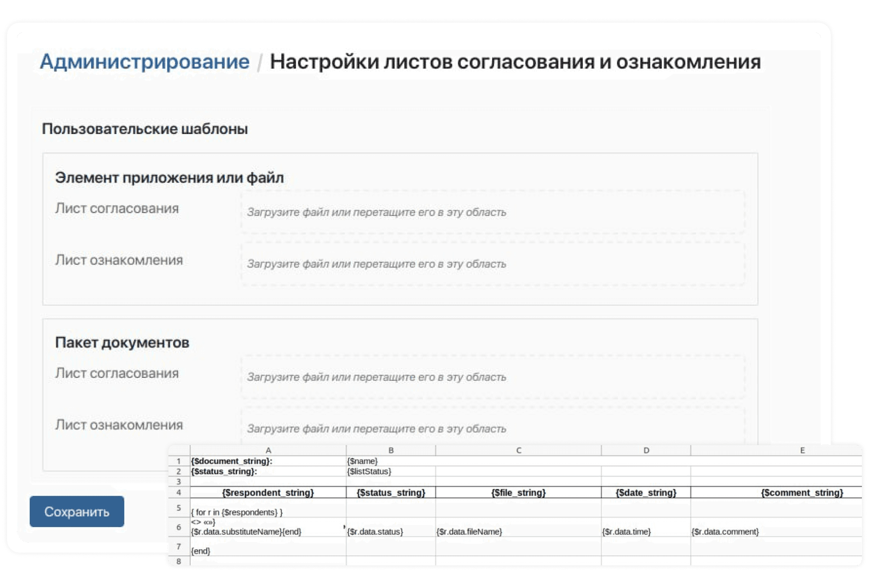
Task: Click cell containing {$date_string}
Action: (x=646, y=492)
